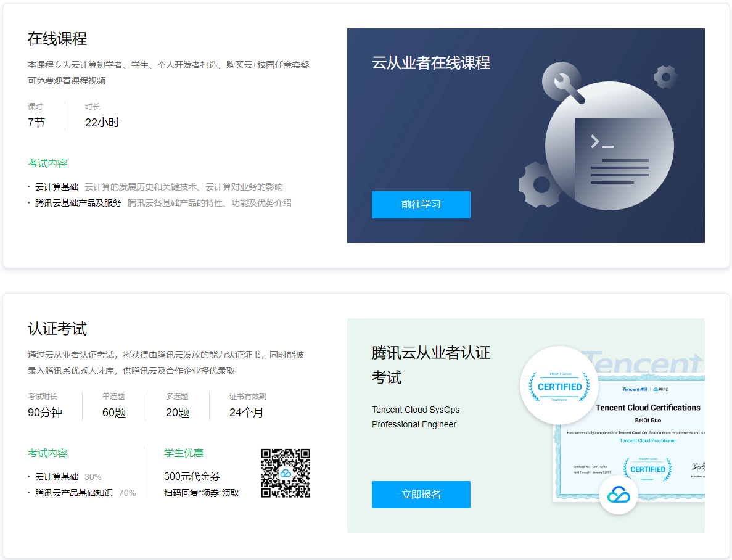Viewport: 732px width, 560px height.
Task: Select the 认证考试 heading
Action: (x=57, y=328)
